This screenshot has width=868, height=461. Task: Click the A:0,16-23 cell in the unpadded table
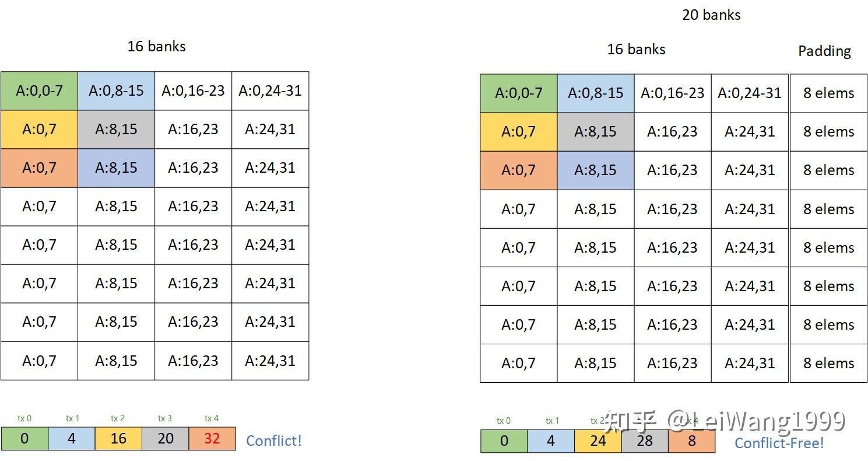(194, 91)
